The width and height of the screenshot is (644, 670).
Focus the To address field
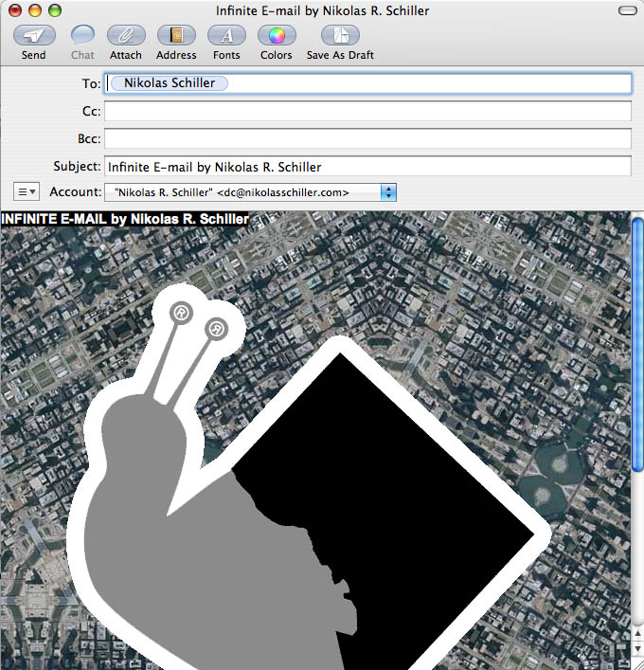(x=367, y=83)
